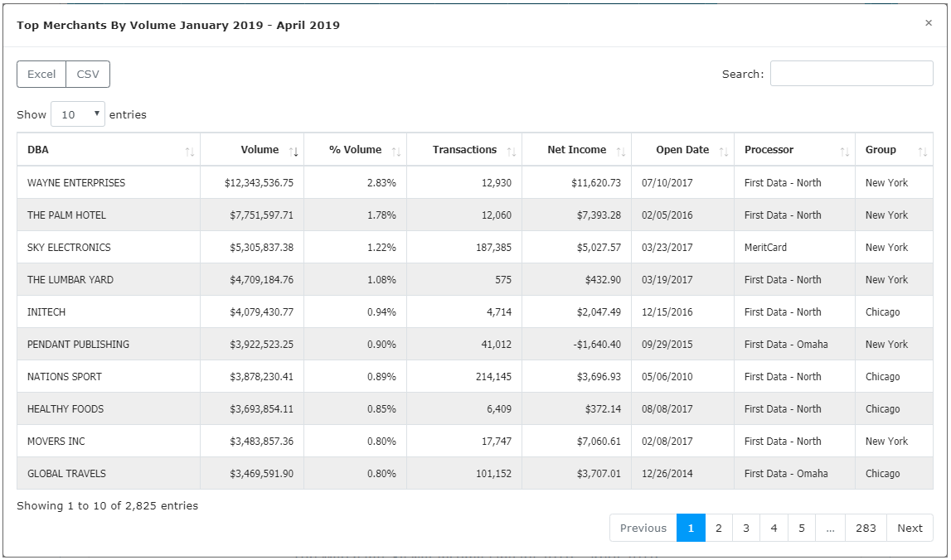Click the dialog title Top Merchants By Volume
This screenshot has height=560, width=951.
tap(178, 25)
